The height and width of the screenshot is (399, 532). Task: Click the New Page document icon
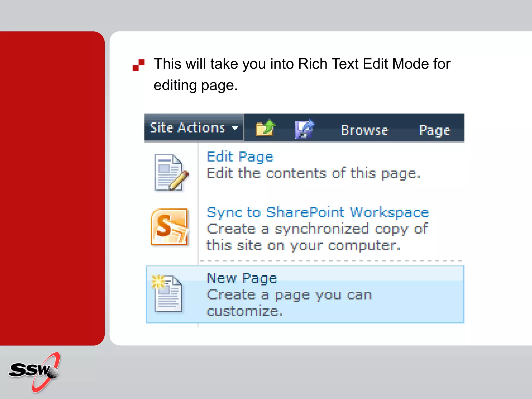coord(168,293)
